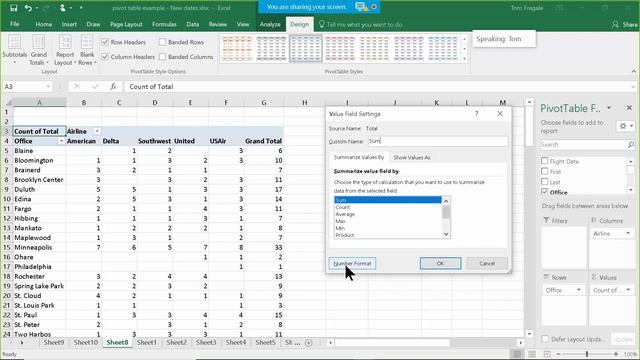Adjust the zoom slider handle
This screenshot has height=360, width=640.
pos(587,354)
